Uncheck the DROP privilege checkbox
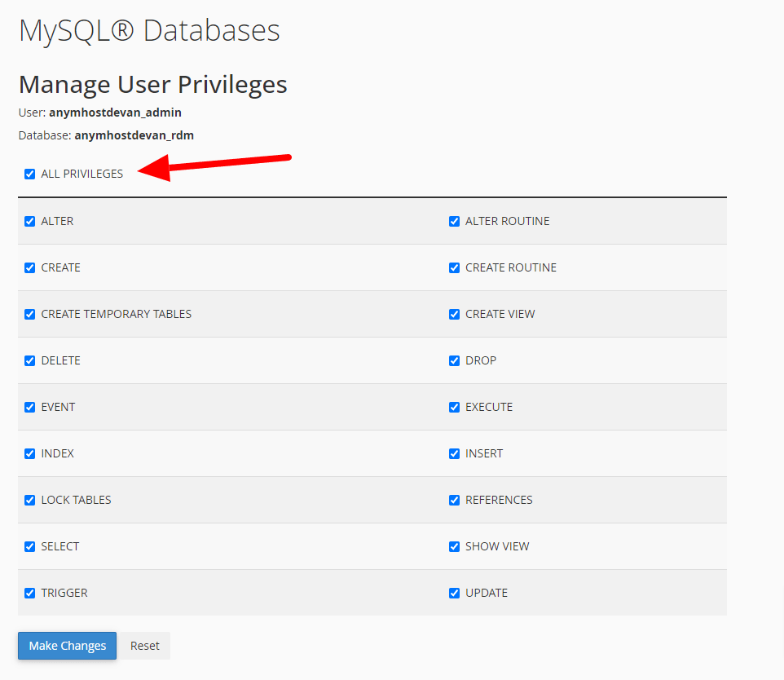 455,360
